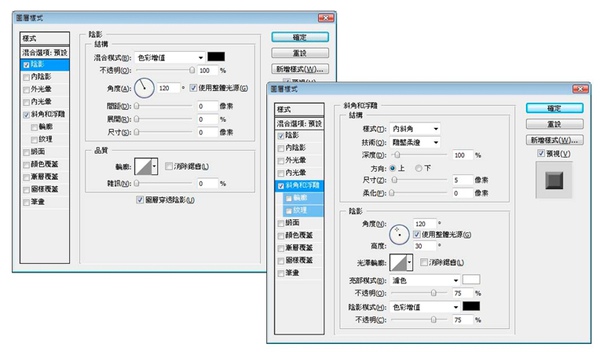This screenshot has width=600, height=362.
Task: Select 內陰影 in the front dialog's style list
Action: click(295, 148)
